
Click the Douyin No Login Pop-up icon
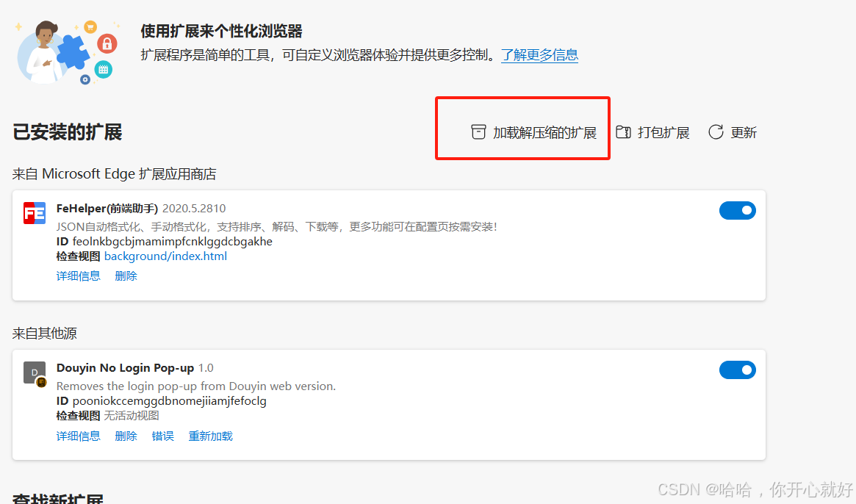[35, 373]
